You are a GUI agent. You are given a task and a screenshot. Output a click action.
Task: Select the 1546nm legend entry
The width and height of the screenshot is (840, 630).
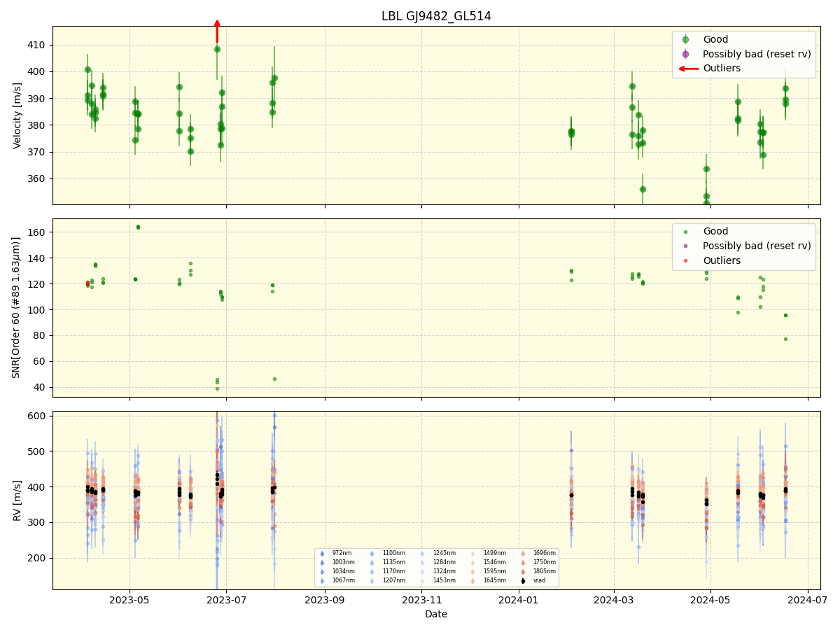click(489, 562)
